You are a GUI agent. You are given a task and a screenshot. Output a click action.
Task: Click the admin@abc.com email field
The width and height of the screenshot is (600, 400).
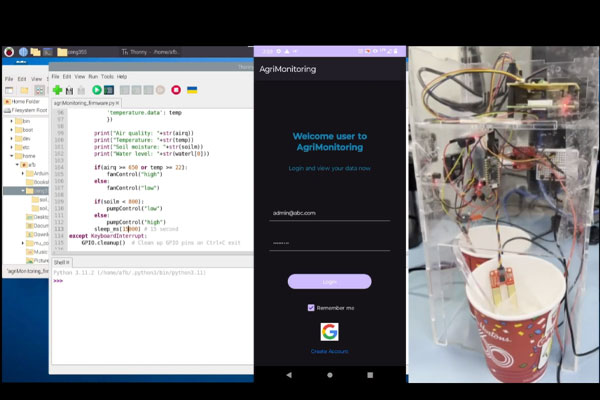coord(329,213)
